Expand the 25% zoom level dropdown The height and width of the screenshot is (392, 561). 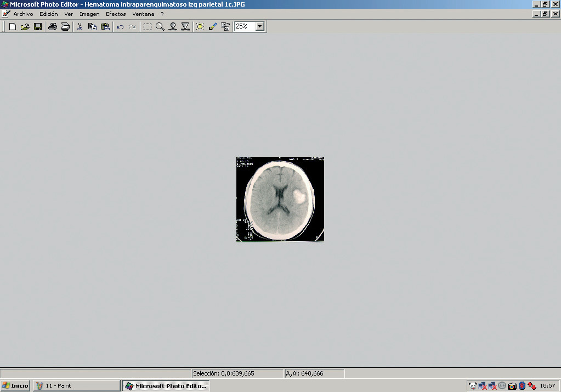pos(259,26)
